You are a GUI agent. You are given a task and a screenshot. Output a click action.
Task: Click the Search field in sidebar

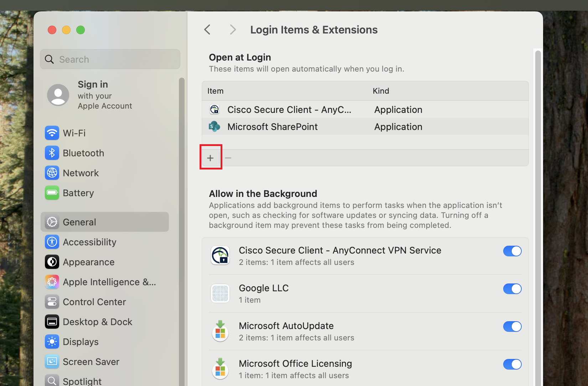click(110, 59)
